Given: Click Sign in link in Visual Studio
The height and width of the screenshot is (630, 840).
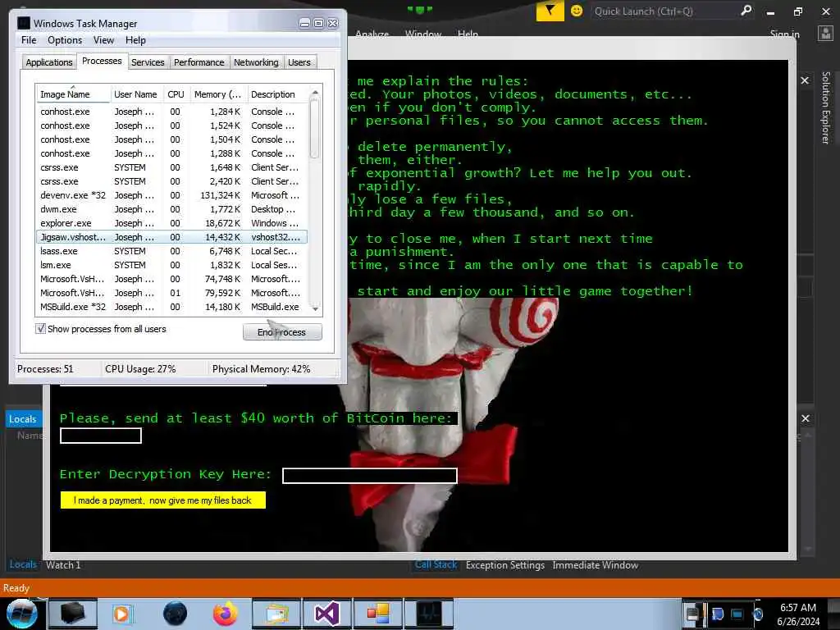Looking at the screenshot, I should pyautogui.click(x=784, y=34).
